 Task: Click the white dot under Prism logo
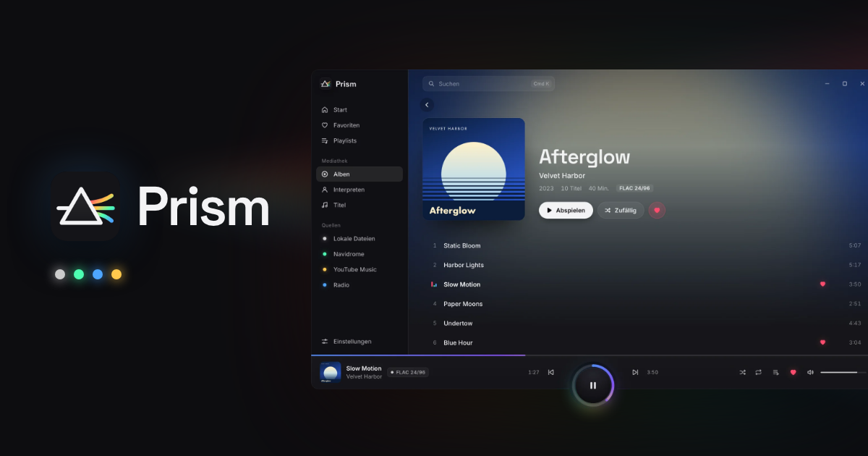pyautogui.click(x=60, y=274)
